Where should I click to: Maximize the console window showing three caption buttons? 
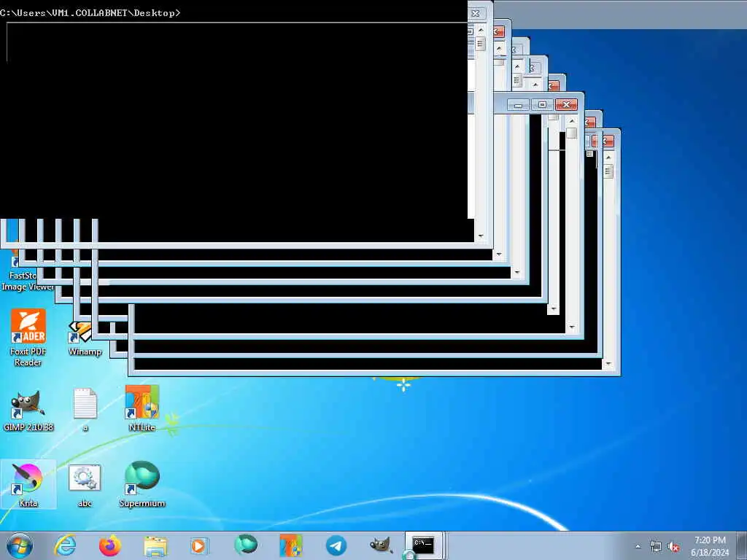point(542,105)
